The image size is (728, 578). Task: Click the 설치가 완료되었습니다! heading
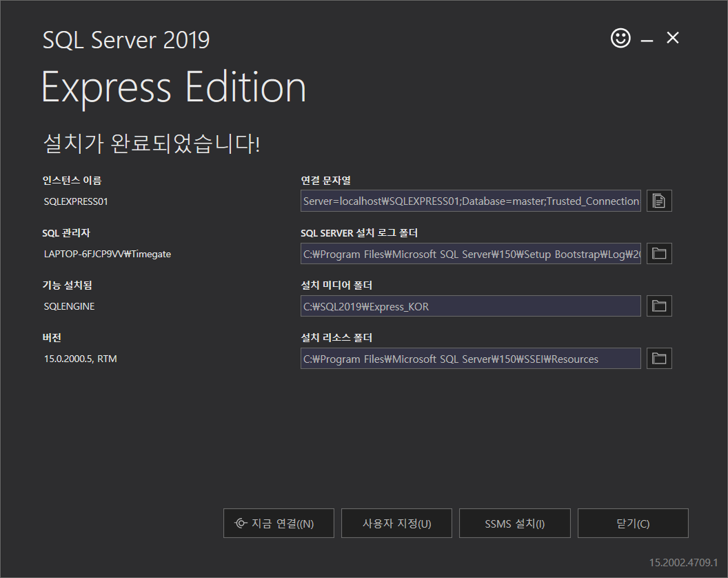pos(152,143)
